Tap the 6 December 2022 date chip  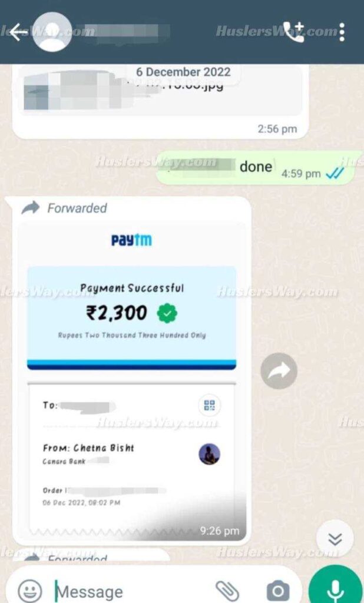click(183, 72)
